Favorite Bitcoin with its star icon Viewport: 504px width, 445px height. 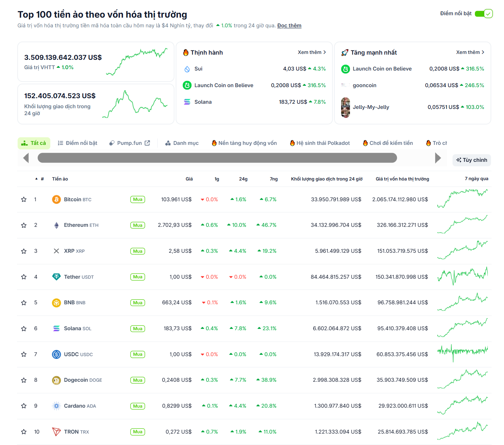coord(24,200)
